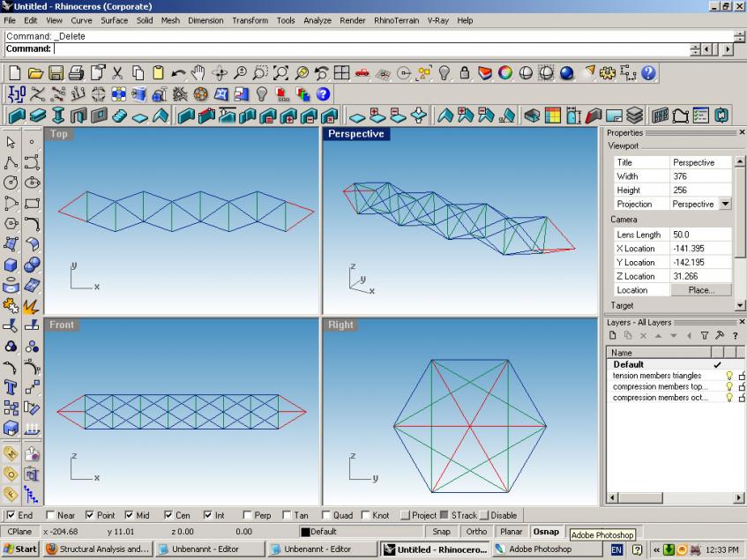This screenshot has width=747, height=560.
Task: Toggle the End osnap checkbox
Action: click(11, 515)
